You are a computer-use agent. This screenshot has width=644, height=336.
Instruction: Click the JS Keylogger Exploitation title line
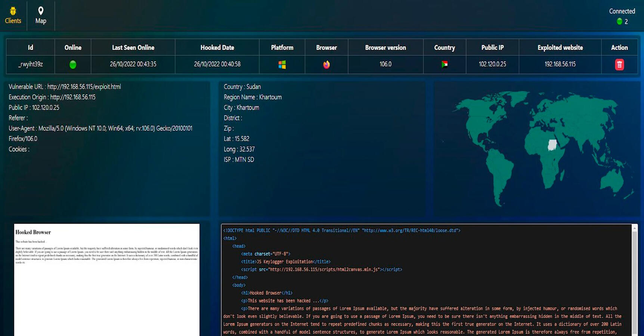pos(286,262)
